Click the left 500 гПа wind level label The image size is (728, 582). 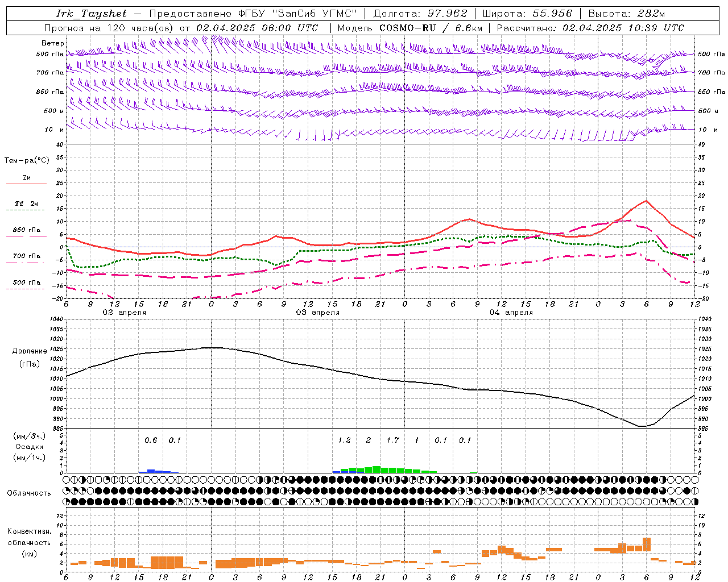[x=50, y=54]
